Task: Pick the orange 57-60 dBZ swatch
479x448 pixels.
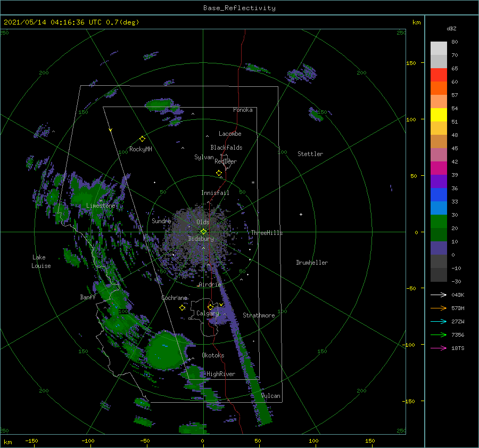Action: click(x=439, y=88)
